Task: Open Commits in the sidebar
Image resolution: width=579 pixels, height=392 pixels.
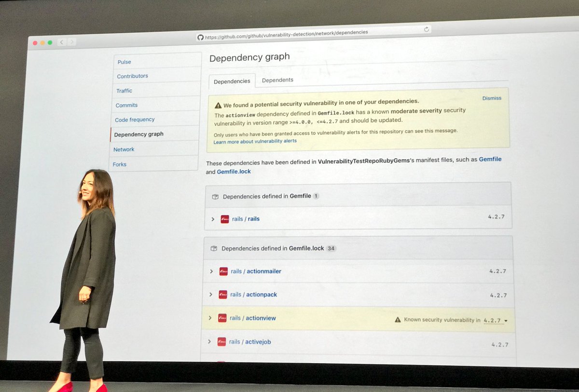Action: (x=126, y=105)
